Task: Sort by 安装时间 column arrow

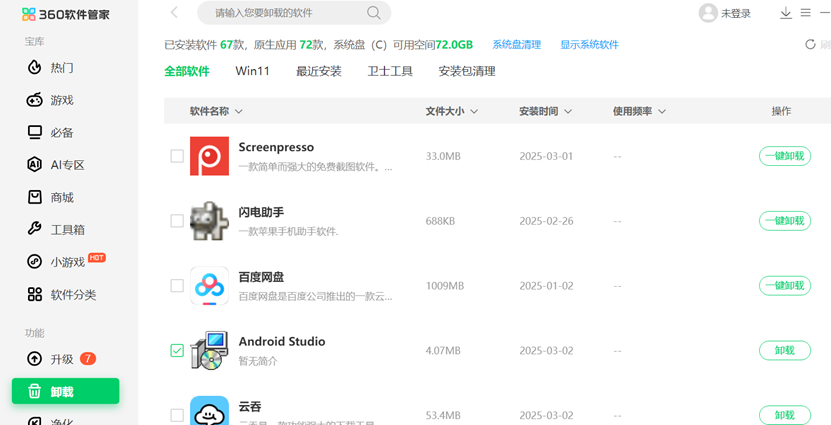Action: [x=568, y=111]
